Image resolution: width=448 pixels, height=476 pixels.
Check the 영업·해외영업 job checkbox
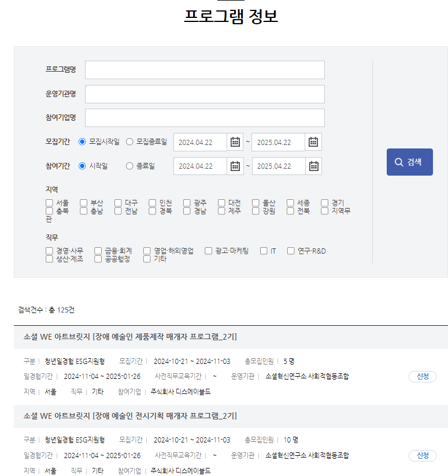[x=147, y=251]
